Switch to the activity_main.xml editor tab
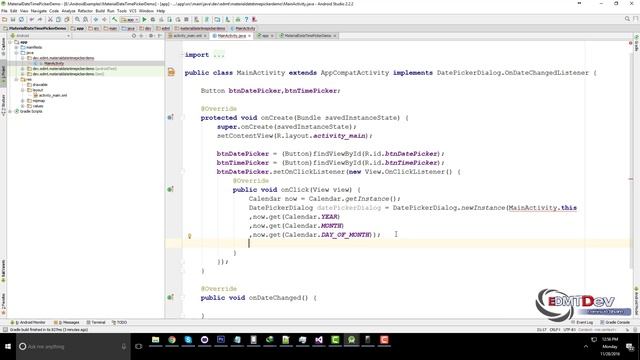Viewport: 640px width, 360px height. [x=187, y=36]
